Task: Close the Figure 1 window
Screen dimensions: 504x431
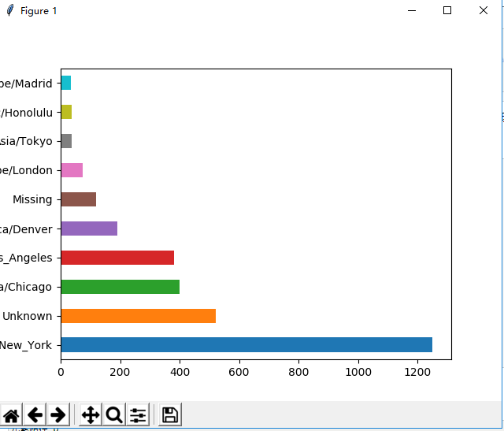Action: [x=484, y=10]
